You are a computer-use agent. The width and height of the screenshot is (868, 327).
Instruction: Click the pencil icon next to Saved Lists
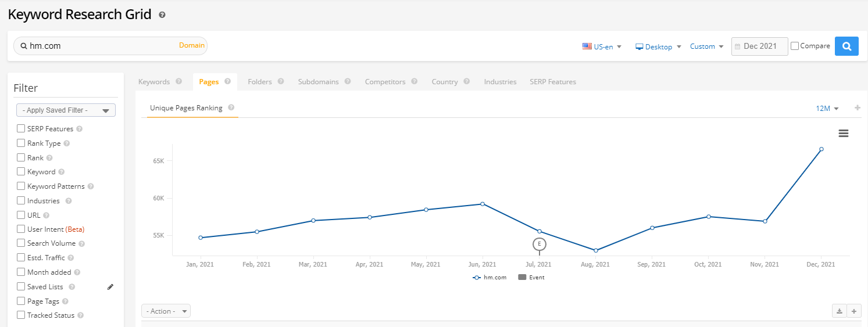(110, 287)
